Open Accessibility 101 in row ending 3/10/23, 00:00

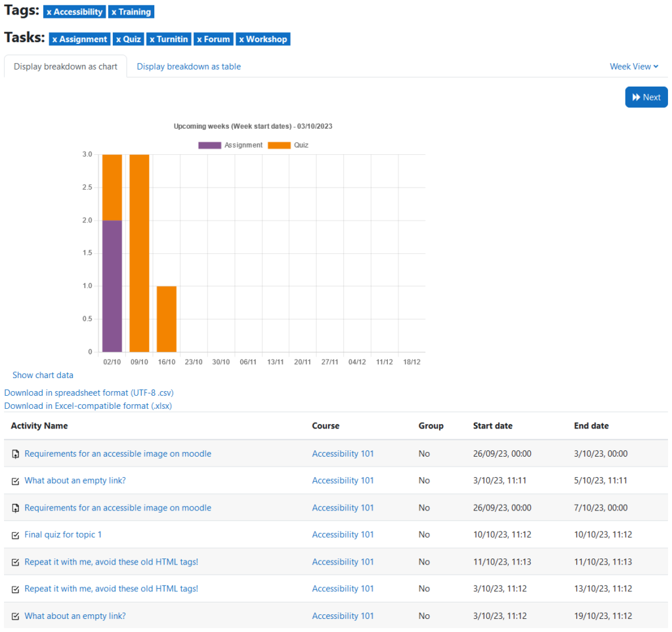[x=343, y=453]
